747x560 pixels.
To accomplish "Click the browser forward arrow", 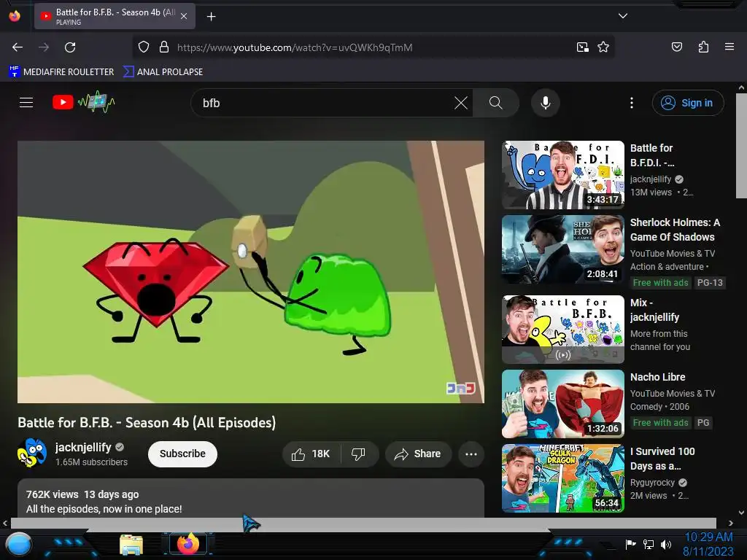I will click(x=44, y=47).
